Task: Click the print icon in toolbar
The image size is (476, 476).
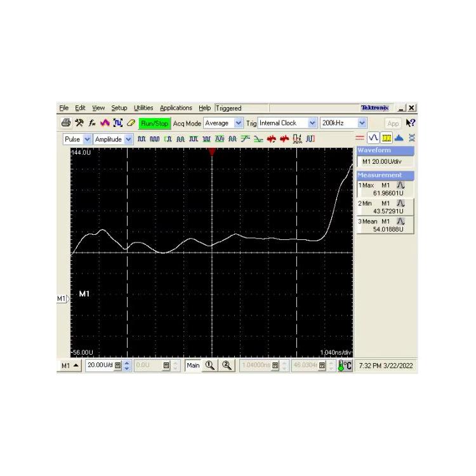Action: pos(65,123)
